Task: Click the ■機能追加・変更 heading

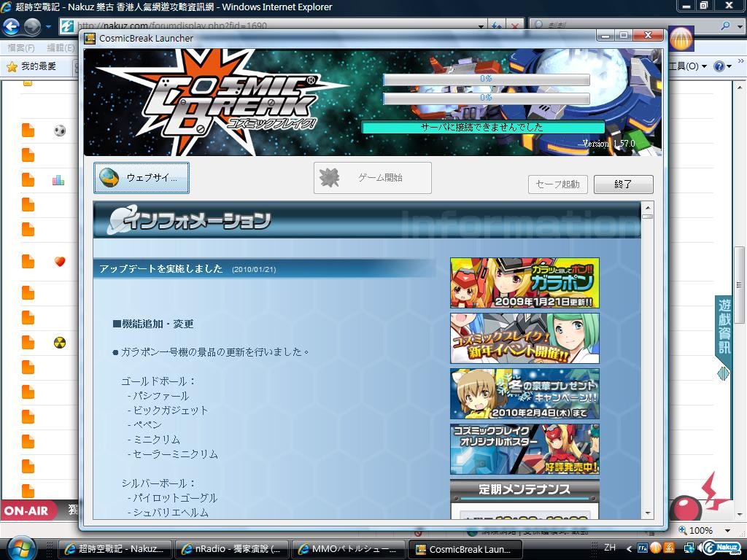Action: tap(153, 324)
